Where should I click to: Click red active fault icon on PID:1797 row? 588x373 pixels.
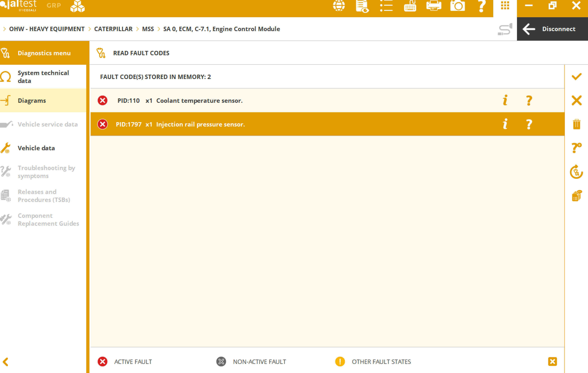(102, 124)
